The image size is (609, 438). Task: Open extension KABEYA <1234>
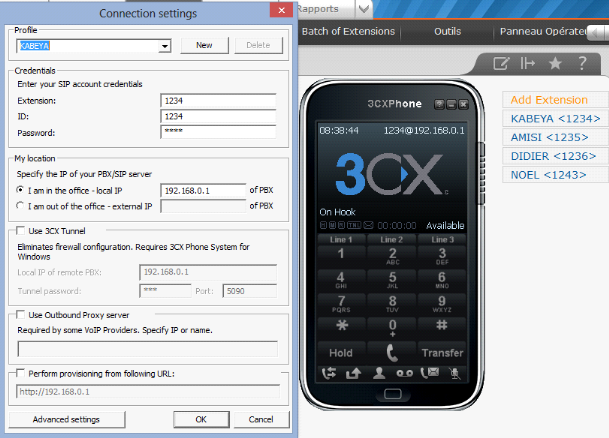click(x=555, y=118)
